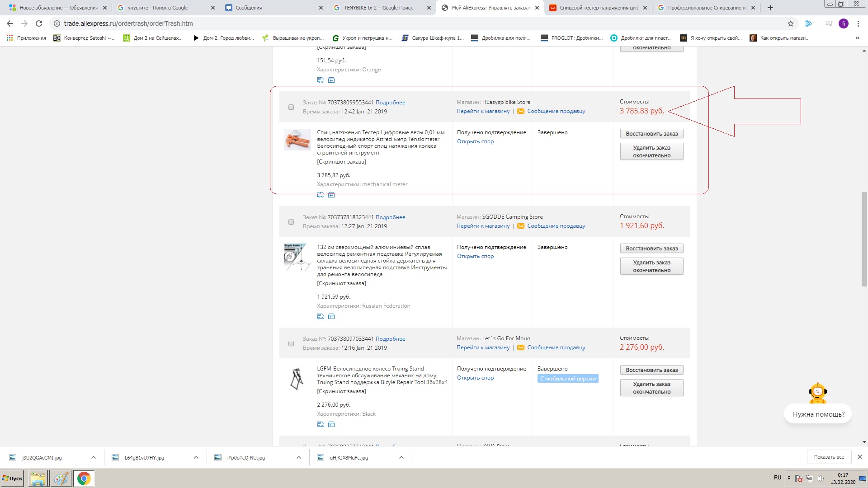Tick checkbox for order 703738099553441
868x488 pixels.
[x=291, y=107]
